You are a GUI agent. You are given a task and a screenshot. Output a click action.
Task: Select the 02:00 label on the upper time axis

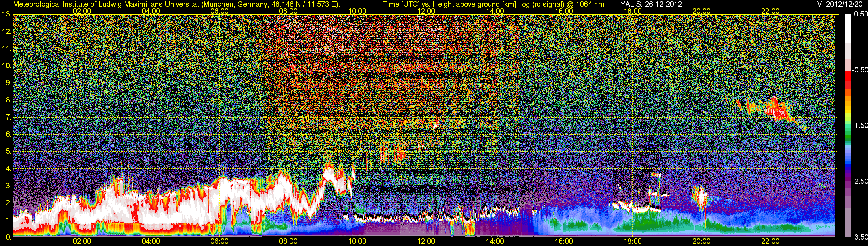82,11
